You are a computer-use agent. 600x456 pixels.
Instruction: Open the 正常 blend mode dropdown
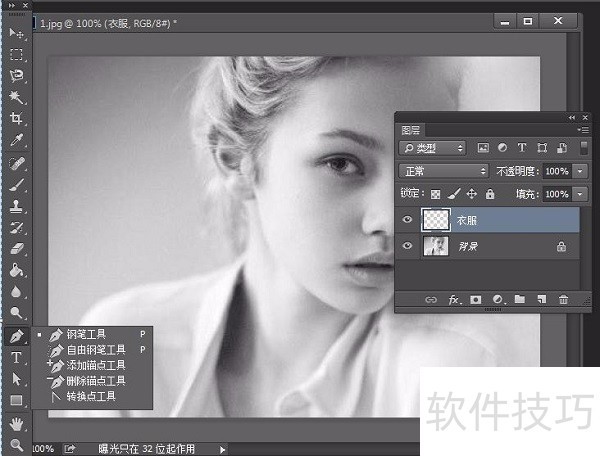443,171
